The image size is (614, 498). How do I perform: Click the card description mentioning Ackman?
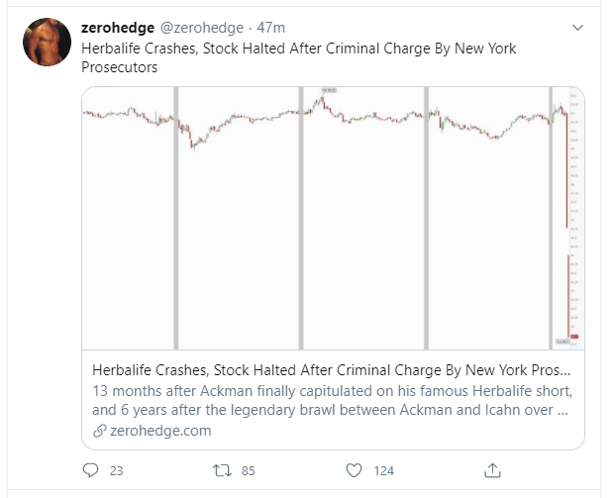330,399
